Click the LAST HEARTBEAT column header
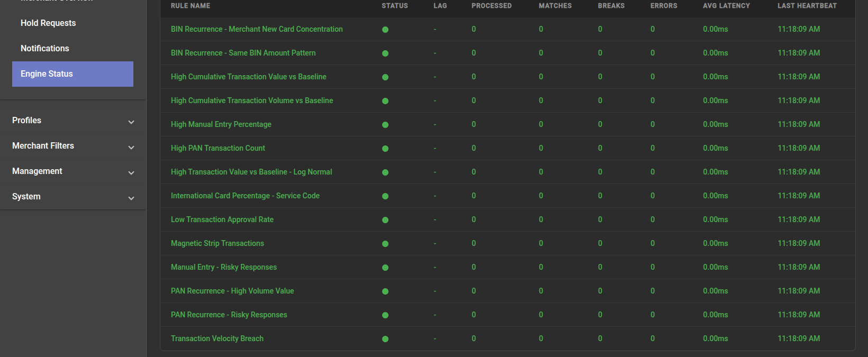This screenshot has height=357, width=868. (x=807, y=6)
